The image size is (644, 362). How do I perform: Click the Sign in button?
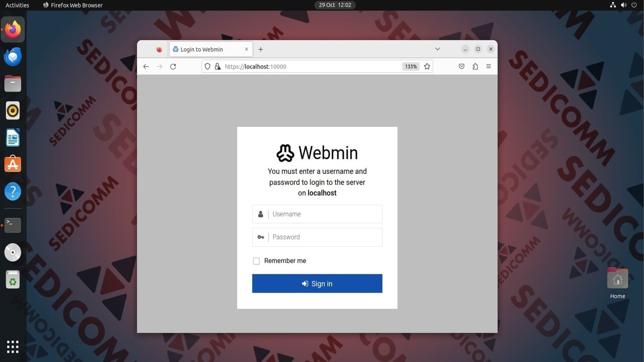tap(317, 284)
